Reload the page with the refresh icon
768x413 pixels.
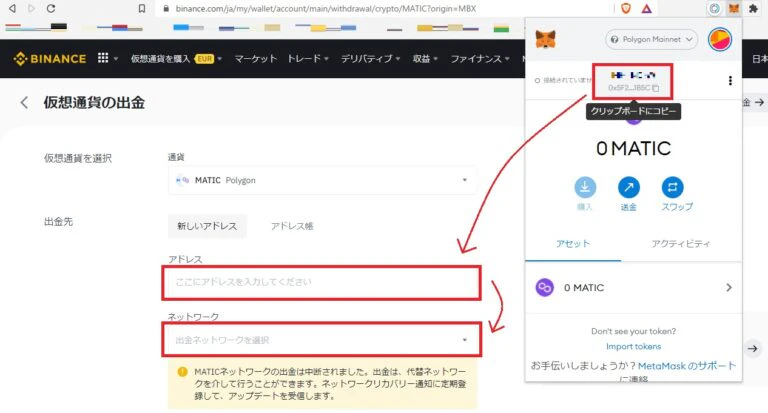[x=50, y=8]
